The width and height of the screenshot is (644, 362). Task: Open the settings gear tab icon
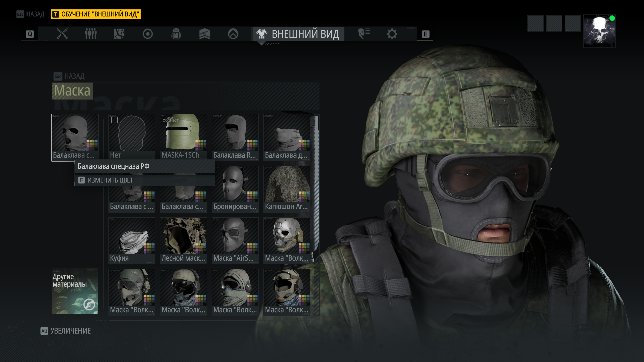click(392, 34)
